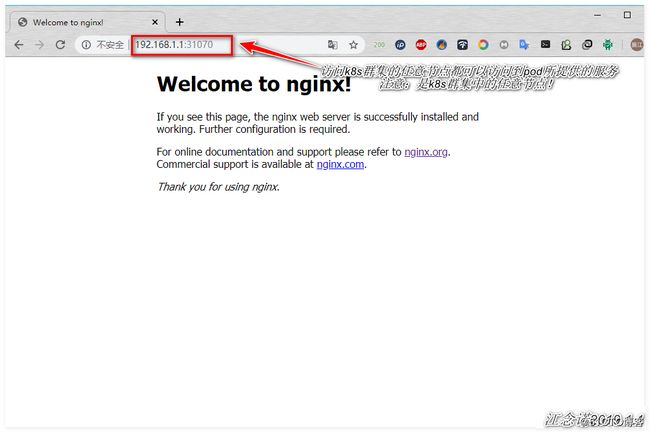The width and height of the screenshot is (650, 433).
Task: Bookmark this page with the star icon
Action: click(353, 45)
